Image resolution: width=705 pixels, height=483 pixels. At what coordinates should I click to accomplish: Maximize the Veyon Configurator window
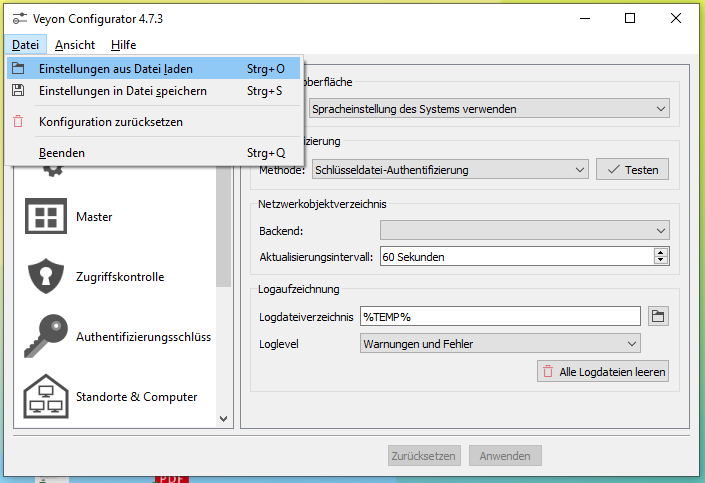[x=630, y=18]
